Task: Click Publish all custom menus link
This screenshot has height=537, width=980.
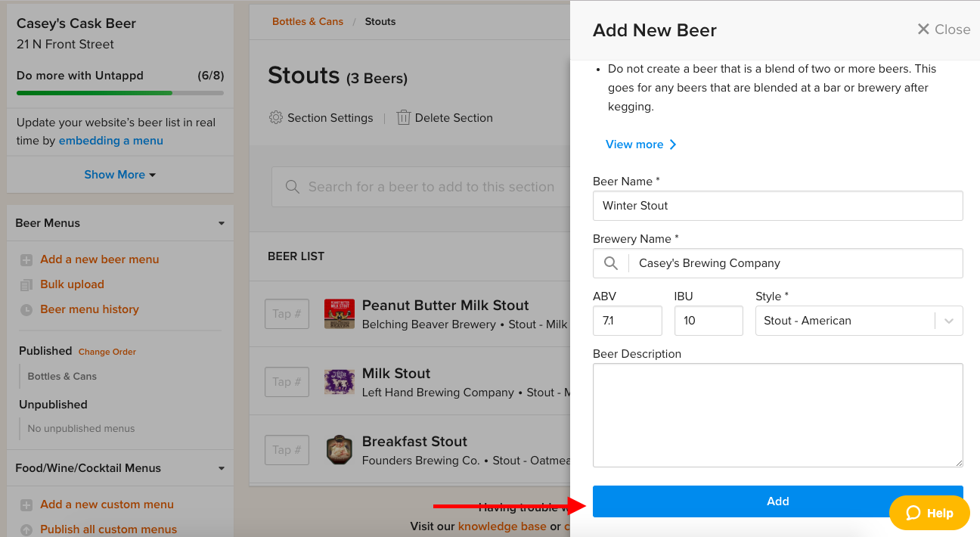Action: point(109,529)
